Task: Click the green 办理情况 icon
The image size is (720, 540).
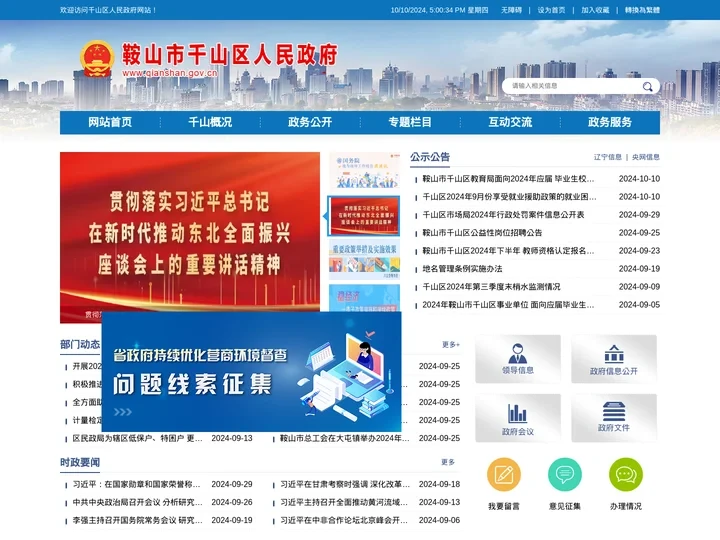Action: pyautogui.click(x=626, y=475)
